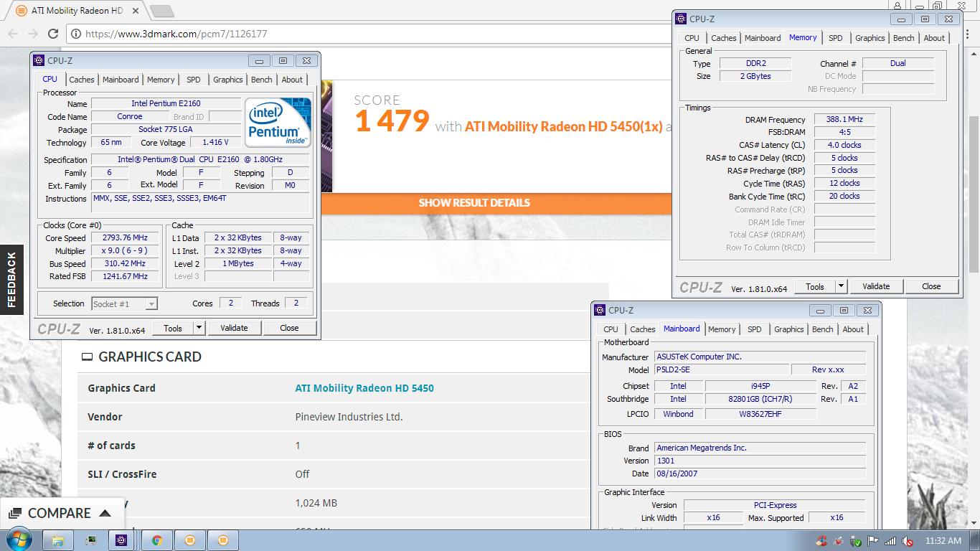The height and width of the screenshot is (551, 980).
Task: Click the site information icon in address bar
Action: click(x=76, y=34)
